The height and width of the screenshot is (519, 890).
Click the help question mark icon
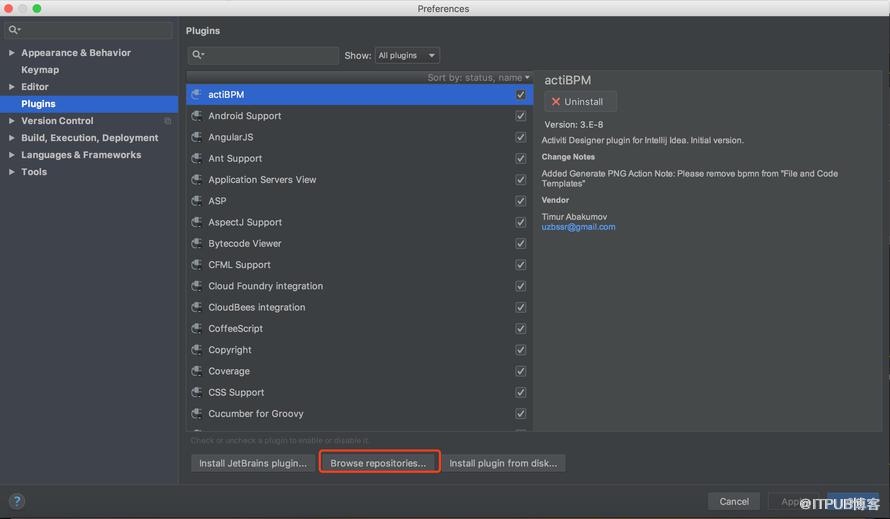point(17,501)
